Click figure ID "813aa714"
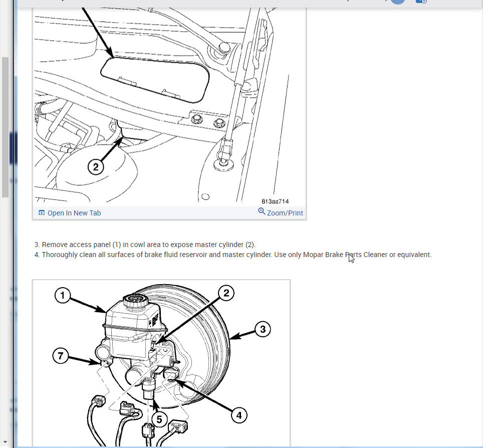Screen dimensions: 483x448 click(x=275, y=201)
